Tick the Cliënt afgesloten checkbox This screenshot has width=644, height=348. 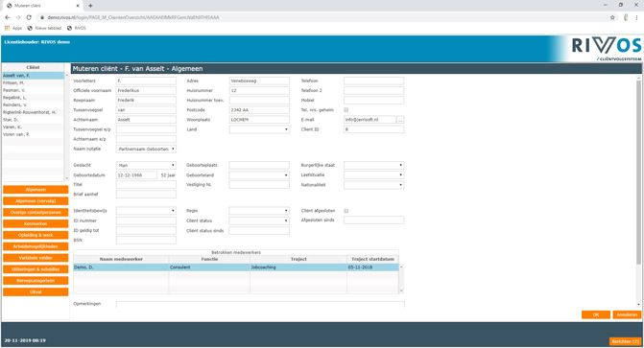pos(346,211)
